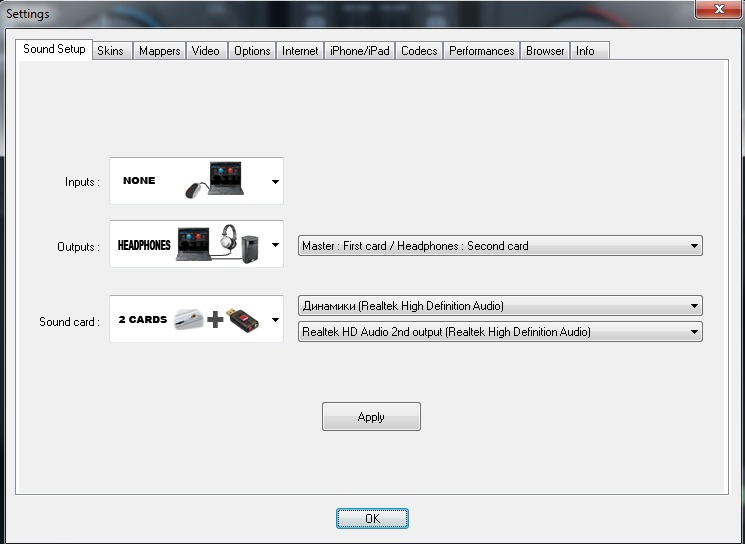Click the white sound card icon
Screen dimensions: 745x544
click(x=189, y=319)
